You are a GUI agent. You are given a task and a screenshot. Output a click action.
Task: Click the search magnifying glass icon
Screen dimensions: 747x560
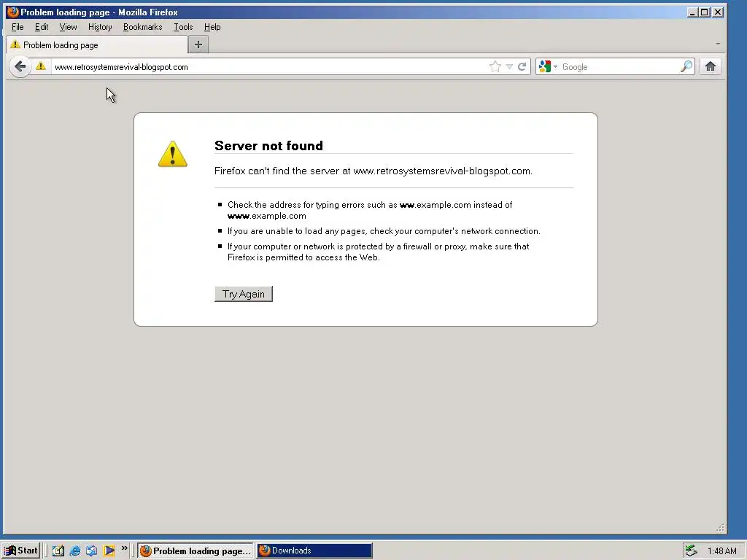coord(686,66)
